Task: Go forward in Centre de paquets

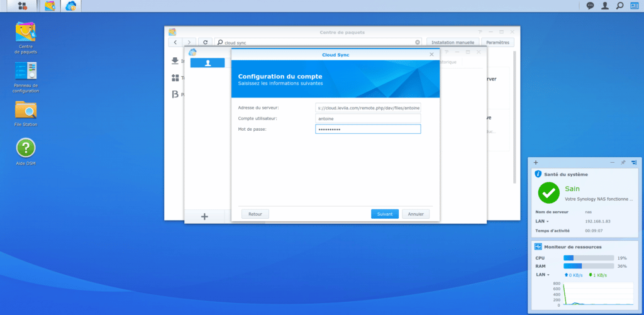Action: click(189, 42)
